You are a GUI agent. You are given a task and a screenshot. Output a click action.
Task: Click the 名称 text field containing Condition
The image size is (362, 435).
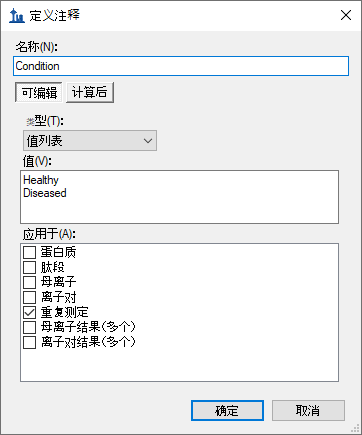[x=181, y=66]
